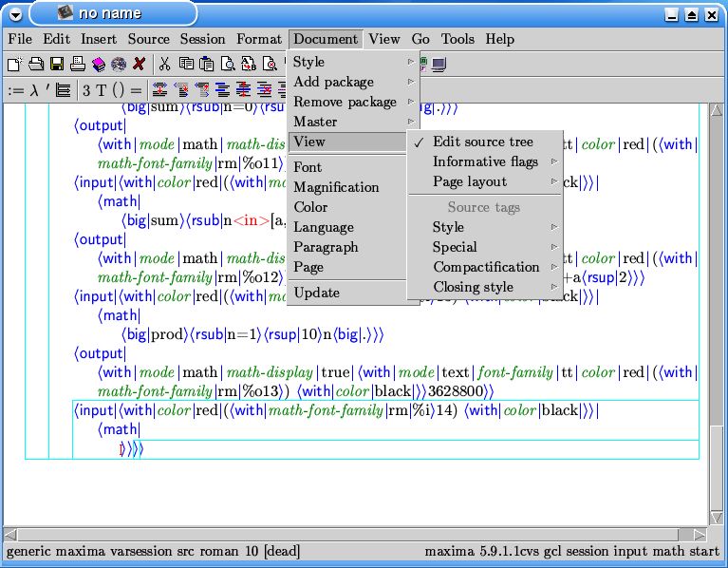Open the Edit menu
This screenshot has height=568, width=728.
tap(57, 39)
